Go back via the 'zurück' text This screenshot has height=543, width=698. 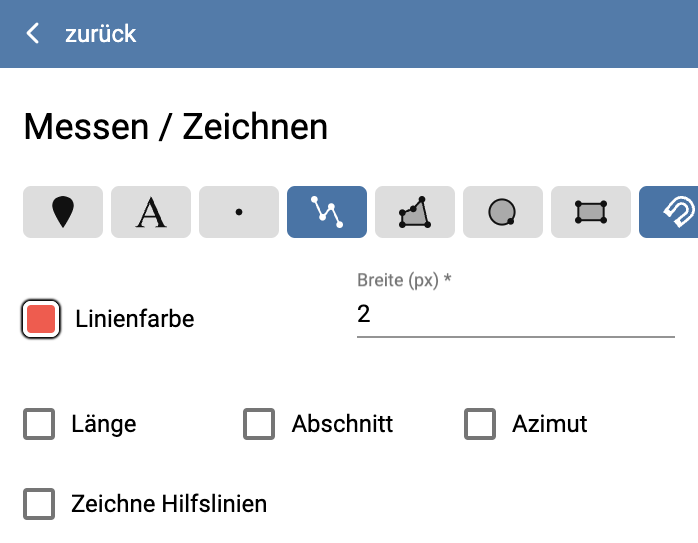pos(100,34)
